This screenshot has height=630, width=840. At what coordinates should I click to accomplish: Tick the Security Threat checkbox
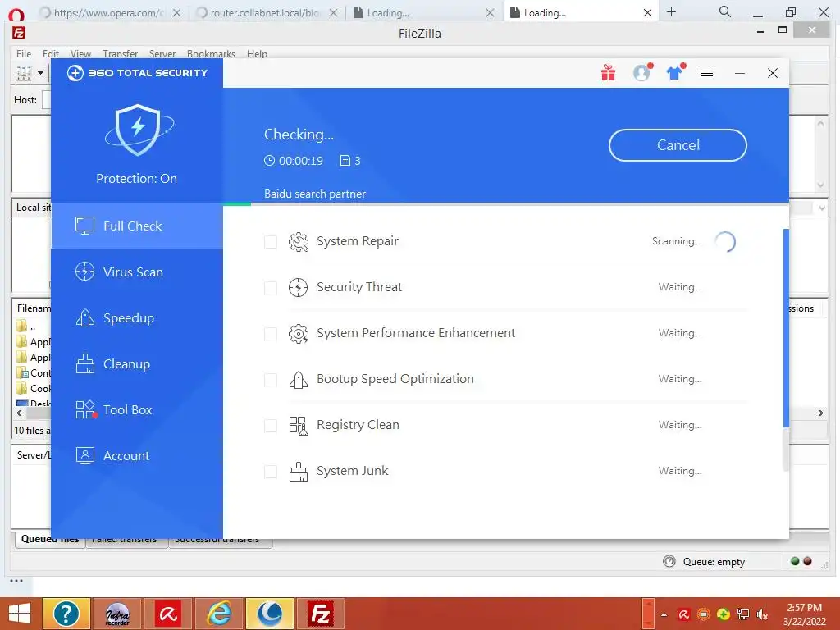pyautogui.click(x=271, y=288)
